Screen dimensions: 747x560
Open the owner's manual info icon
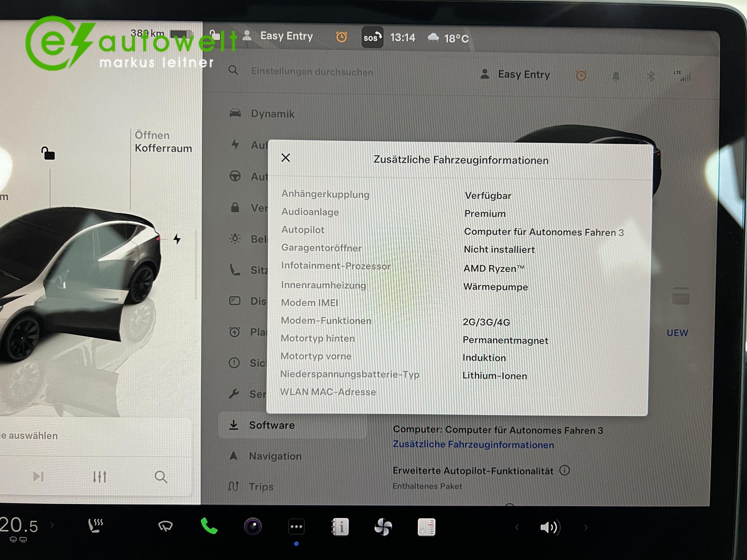click(340, 527)
